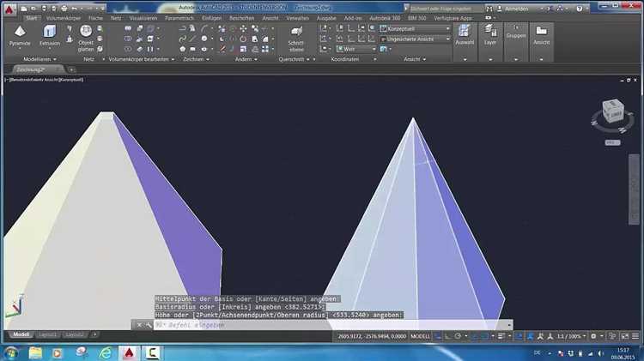Expand the Modellieren panel
The image size is (644, 361).
click(x=39, y=59)
